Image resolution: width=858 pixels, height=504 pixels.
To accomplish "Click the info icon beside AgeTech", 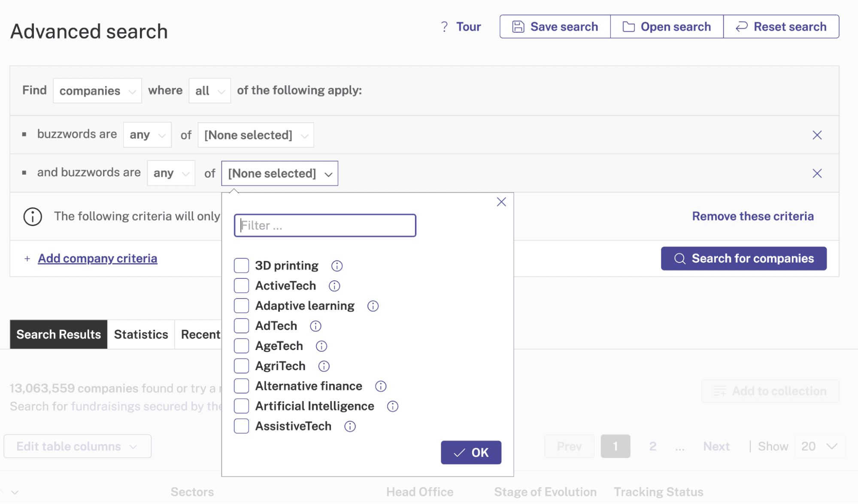I will click(321, 346).
